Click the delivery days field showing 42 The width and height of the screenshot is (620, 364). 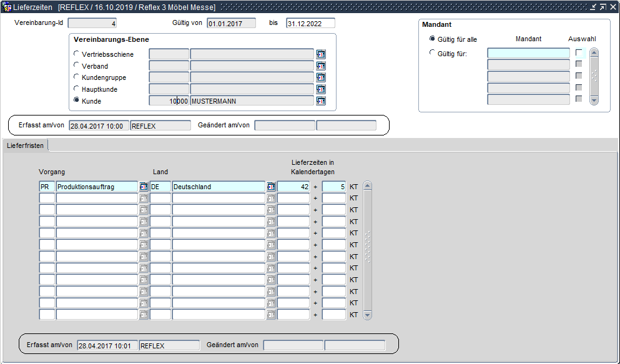[293, 187]
